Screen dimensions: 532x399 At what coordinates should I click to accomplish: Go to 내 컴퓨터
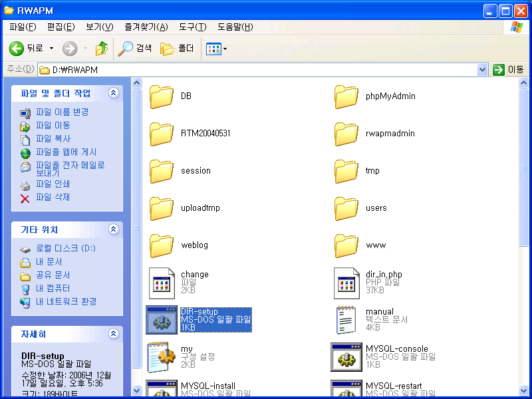(53, 288)
